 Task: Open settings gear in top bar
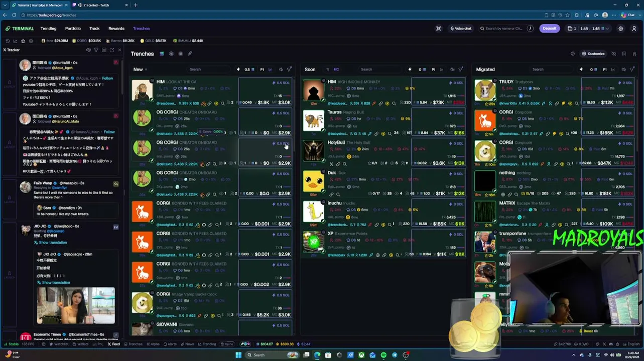tap(620, 29)
